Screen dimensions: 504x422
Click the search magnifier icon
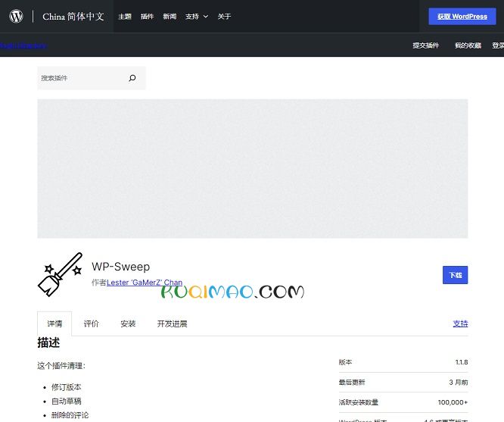pos(132,78)
